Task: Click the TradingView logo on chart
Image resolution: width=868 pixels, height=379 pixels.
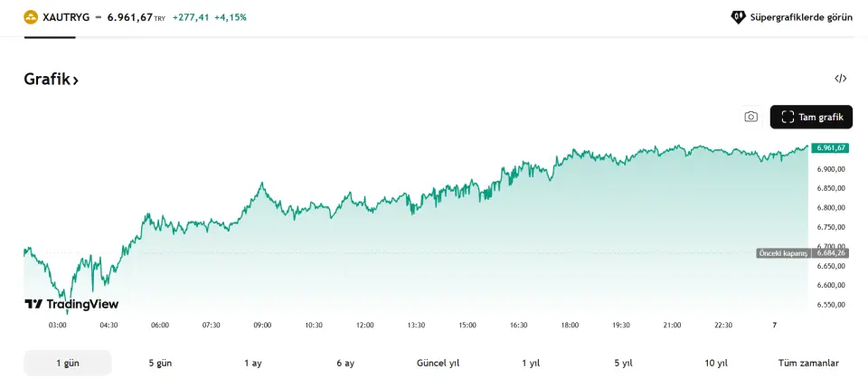Action: point(71,305)
